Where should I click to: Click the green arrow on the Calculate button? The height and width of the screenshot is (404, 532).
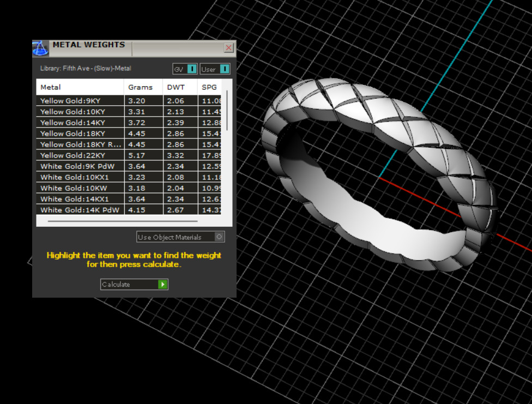pyautogui.click(x=163, y=284)
